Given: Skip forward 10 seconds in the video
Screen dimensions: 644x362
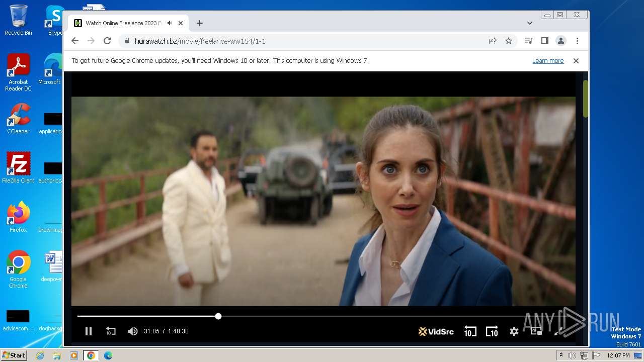Looking at the screenshot, I should (492, 331).
